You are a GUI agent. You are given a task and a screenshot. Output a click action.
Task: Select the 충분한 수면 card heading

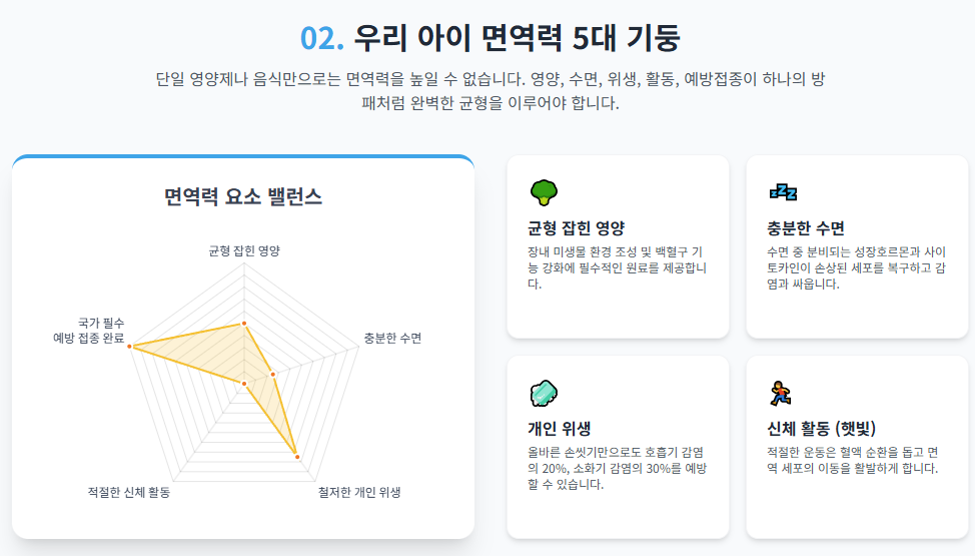pos(805,228)
